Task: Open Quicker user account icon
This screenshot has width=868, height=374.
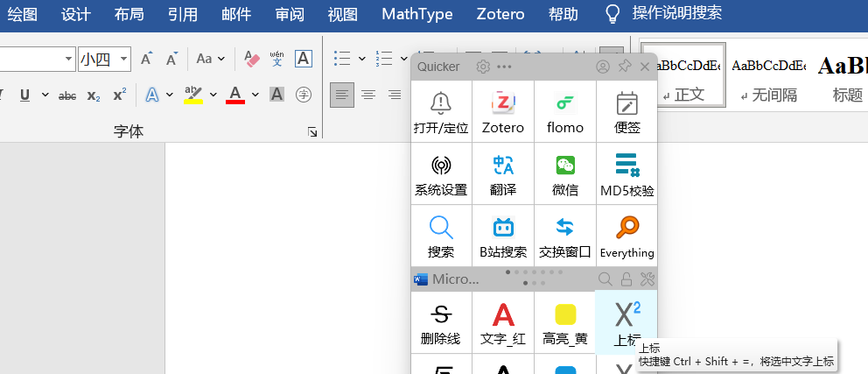Action: coord(603,67)
